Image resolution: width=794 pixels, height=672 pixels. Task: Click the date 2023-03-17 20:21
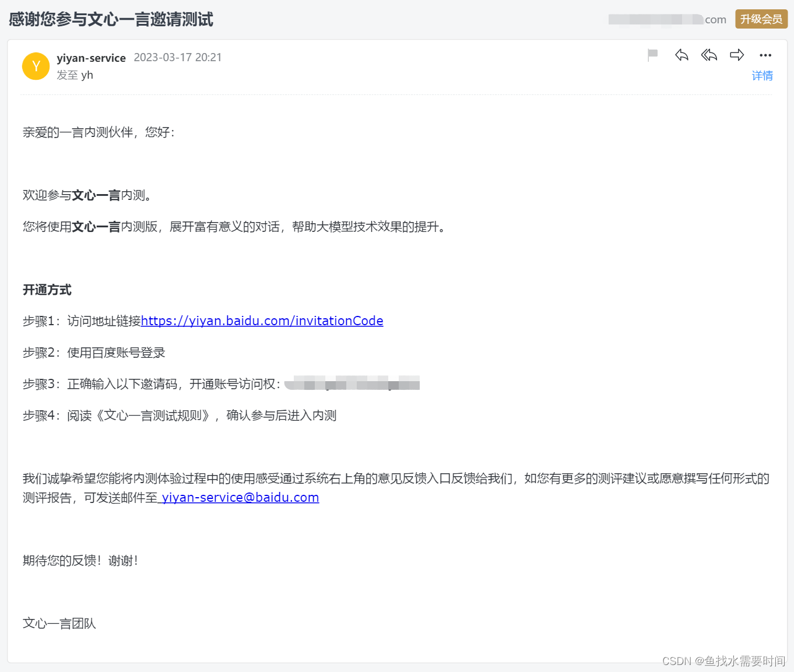[178, 57]
